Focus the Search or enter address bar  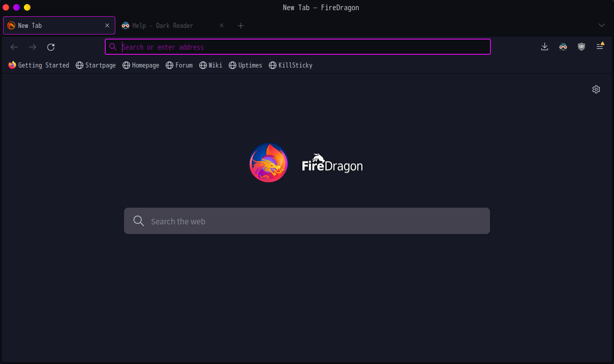pyautogui.click(x=298, y=47)
